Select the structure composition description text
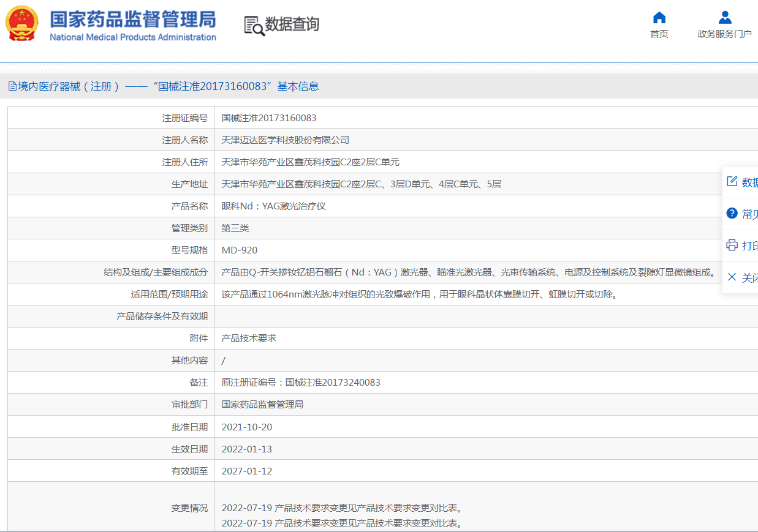Image resolution: width=758 pixels, height=532 pixels. pyautogui.click(x=469, y=272)
